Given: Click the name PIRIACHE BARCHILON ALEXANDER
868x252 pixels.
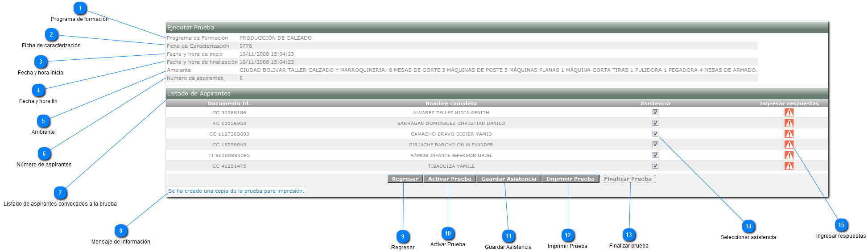Looking at the screenshot, I should pos(451,145).
